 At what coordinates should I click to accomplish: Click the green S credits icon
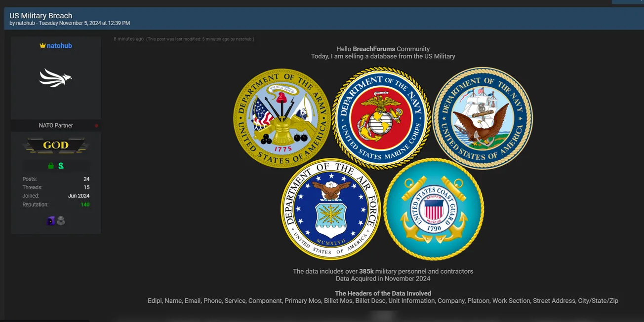[61, 165]
